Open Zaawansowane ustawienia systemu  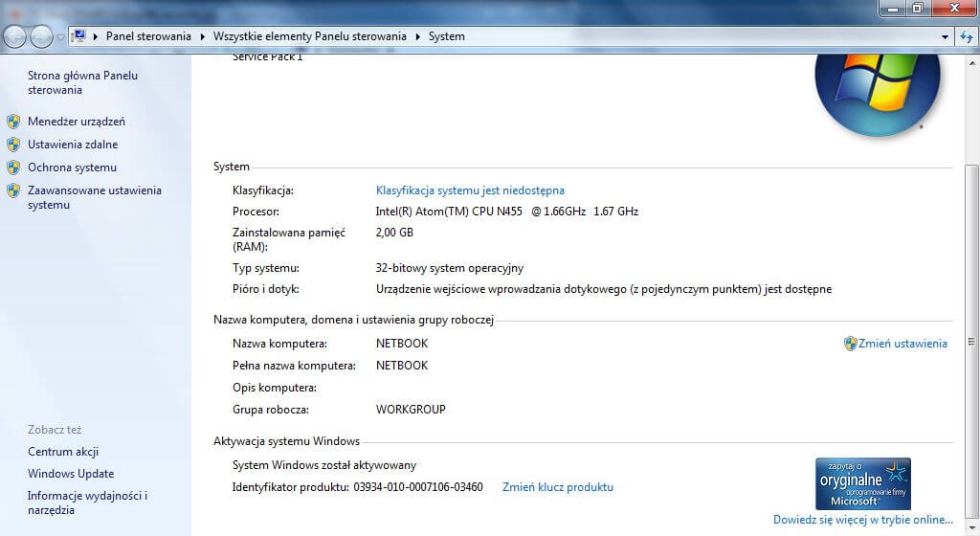point(95,197)
